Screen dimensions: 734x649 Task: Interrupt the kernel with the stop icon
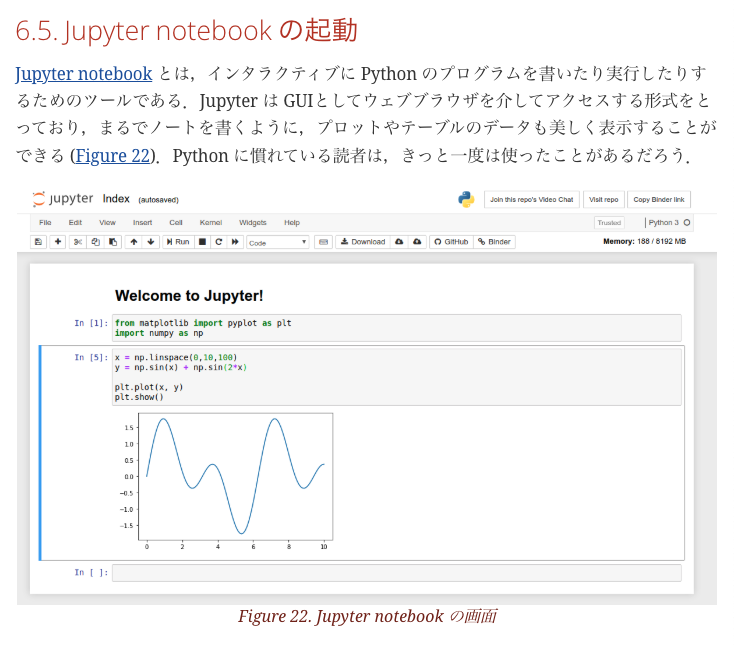(202, 242)
